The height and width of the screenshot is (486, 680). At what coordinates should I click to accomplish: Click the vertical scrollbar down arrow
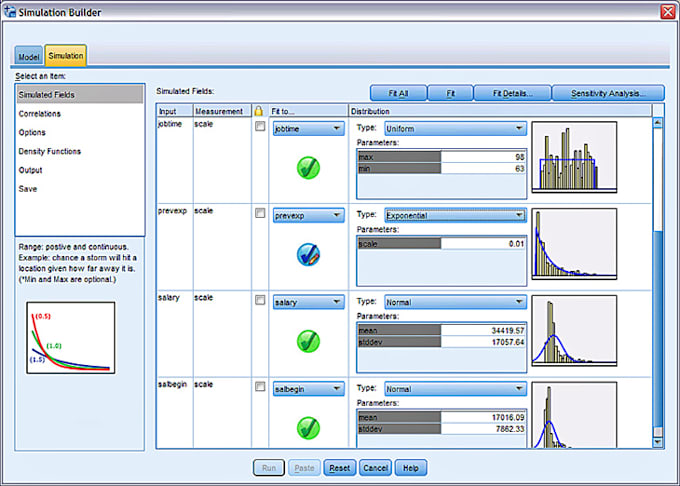pyautogui.click(x=658, y=441)
